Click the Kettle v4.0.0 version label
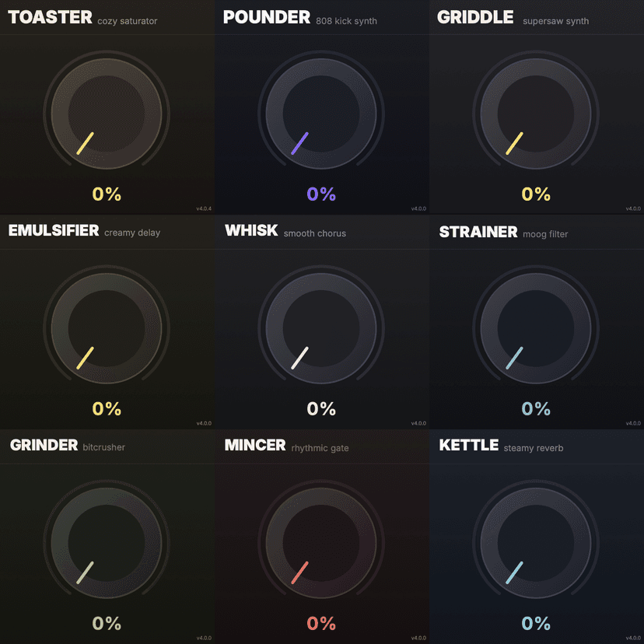 coord(633,638)
